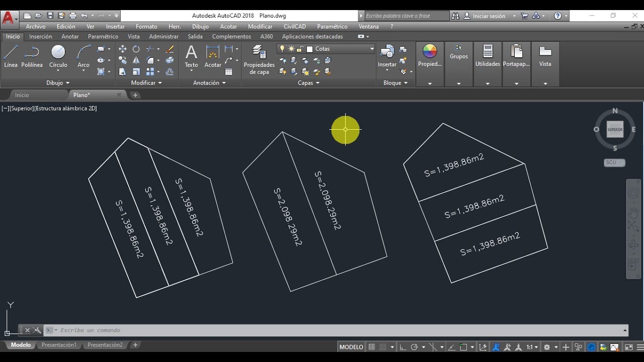Expand the Modificar panel
The width and height of the screenshot is (644, 362).
[146, 83]
